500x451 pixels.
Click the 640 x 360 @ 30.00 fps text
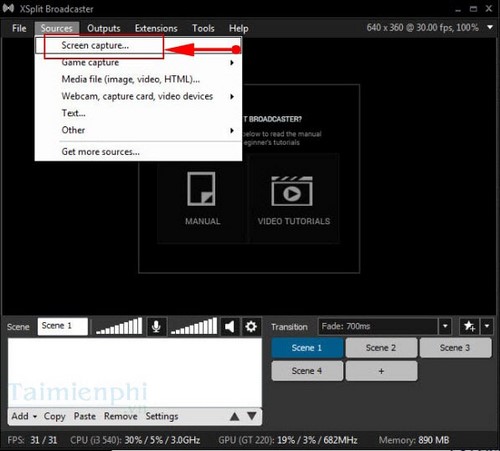point(422,27)
